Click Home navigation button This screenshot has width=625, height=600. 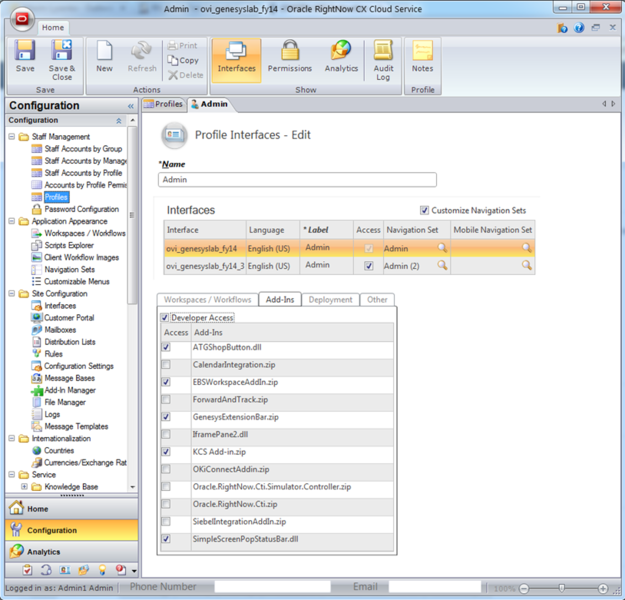(71, 509)
